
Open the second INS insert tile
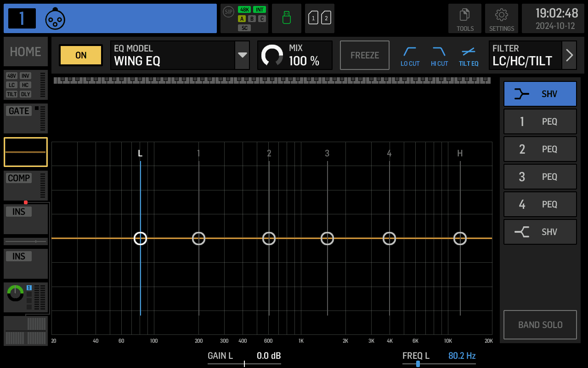26,264
